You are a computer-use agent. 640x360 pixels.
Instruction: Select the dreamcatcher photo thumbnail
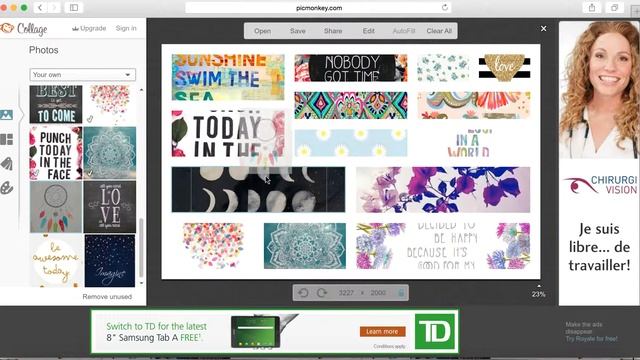(x=56, y=207)
